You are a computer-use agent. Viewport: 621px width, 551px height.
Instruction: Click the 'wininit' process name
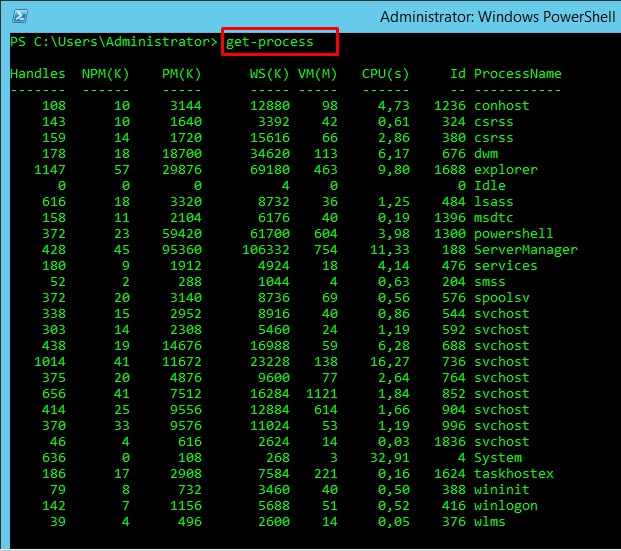point(501,490)
